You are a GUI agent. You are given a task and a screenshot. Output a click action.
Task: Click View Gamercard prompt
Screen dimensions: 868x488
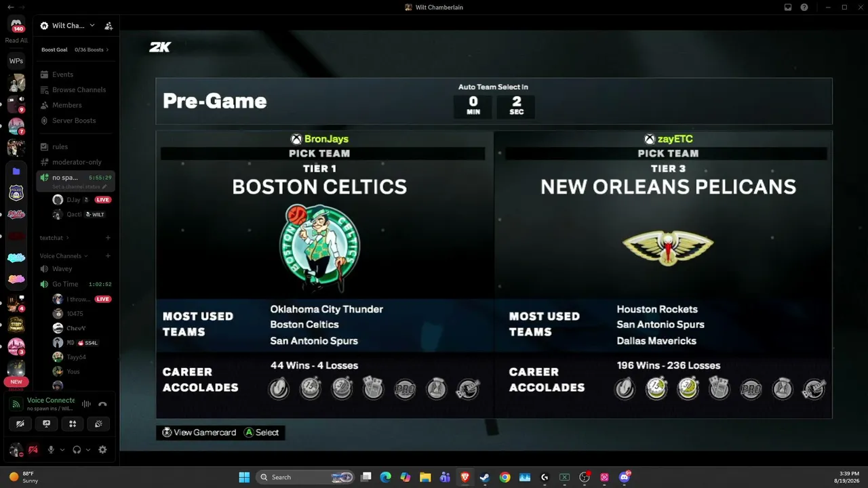pos(199,432)
